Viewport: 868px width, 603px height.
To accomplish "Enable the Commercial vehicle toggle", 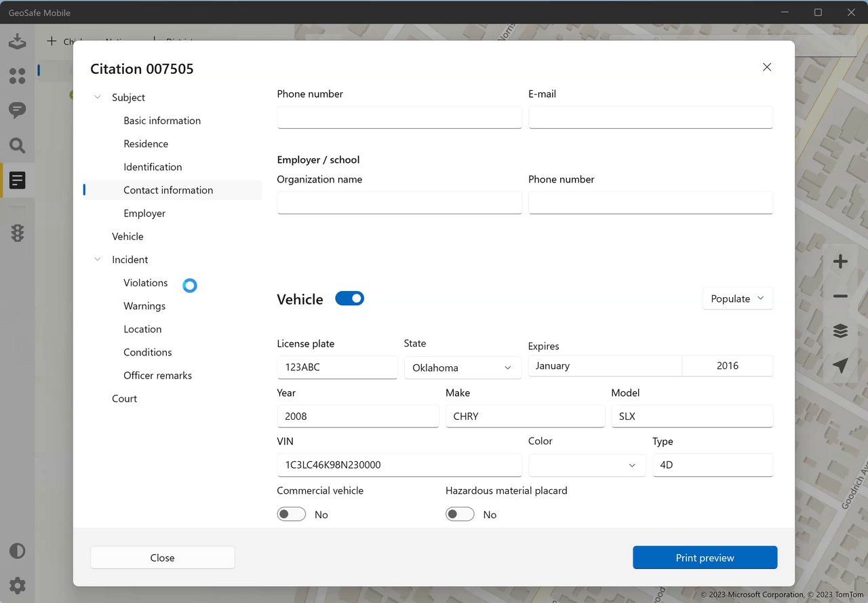I will (292, 514).
